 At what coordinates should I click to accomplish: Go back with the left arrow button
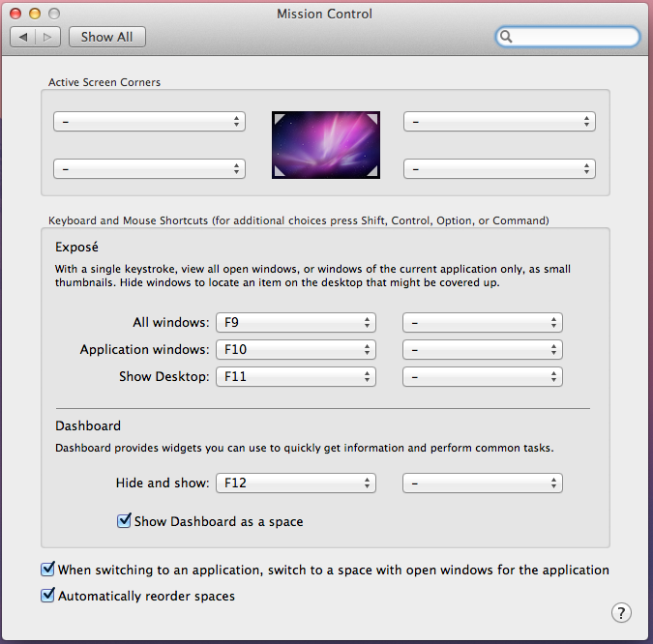coord(23,37)
